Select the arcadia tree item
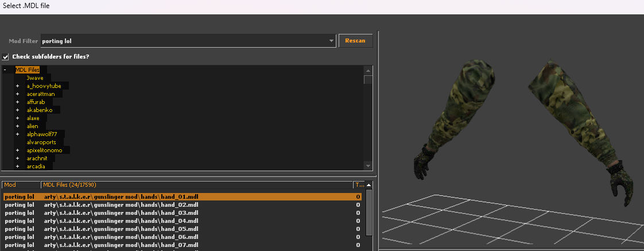644x251 pixels. (36, 167)
